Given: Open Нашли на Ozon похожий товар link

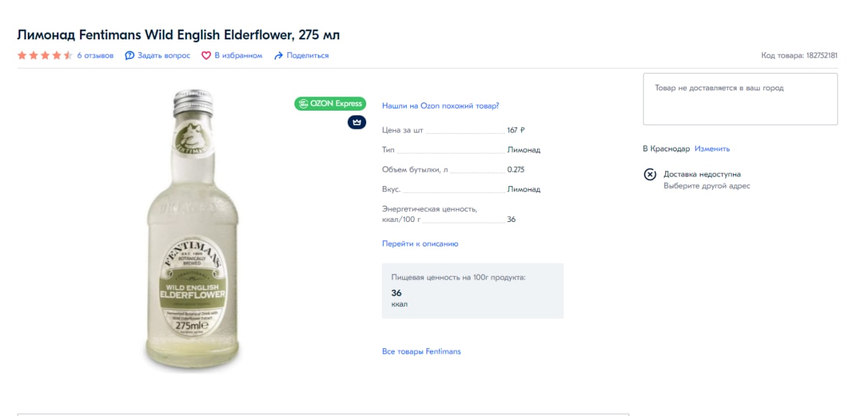Looking at the screenshot, I should [x=440, y=106].
